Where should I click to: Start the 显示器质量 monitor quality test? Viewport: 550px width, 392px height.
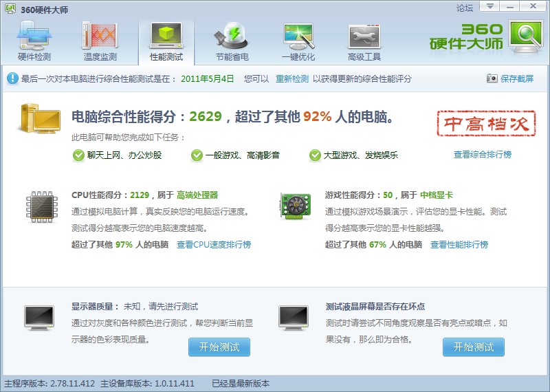click(x=219, y=347)
